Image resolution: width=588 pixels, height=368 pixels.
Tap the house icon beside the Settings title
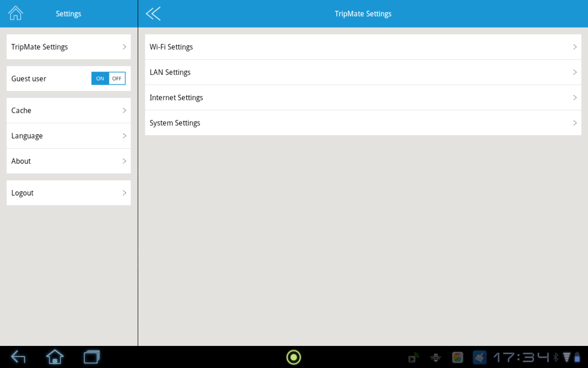pyautogui.click(x=16, y=13)
